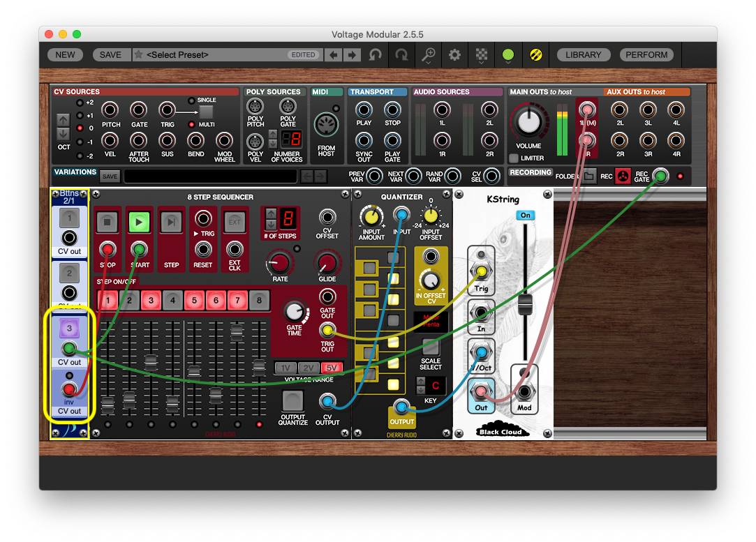Select the 2V voltage range

coord(309,368)
